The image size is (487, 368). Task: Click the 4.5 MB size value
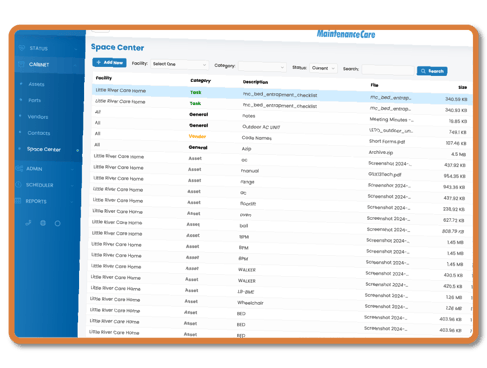458,154
